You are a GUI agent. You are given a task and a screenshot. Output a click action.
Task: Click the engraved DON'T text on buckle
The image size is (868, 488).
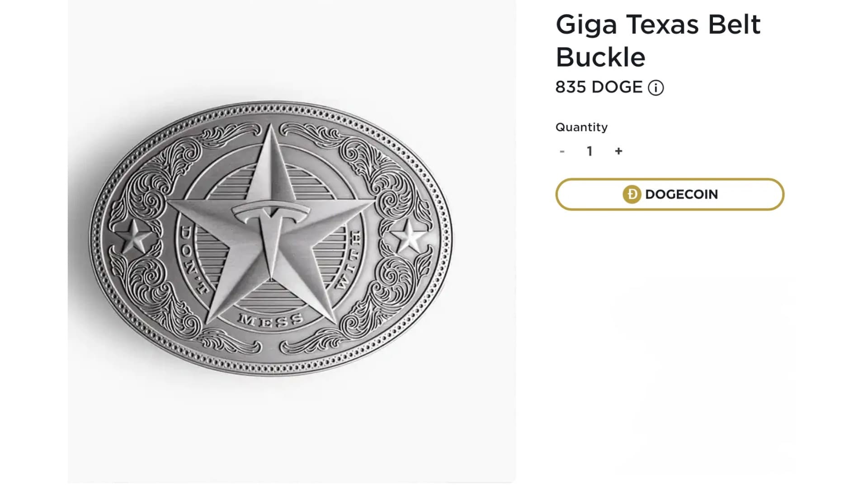(x=193, y=260)
